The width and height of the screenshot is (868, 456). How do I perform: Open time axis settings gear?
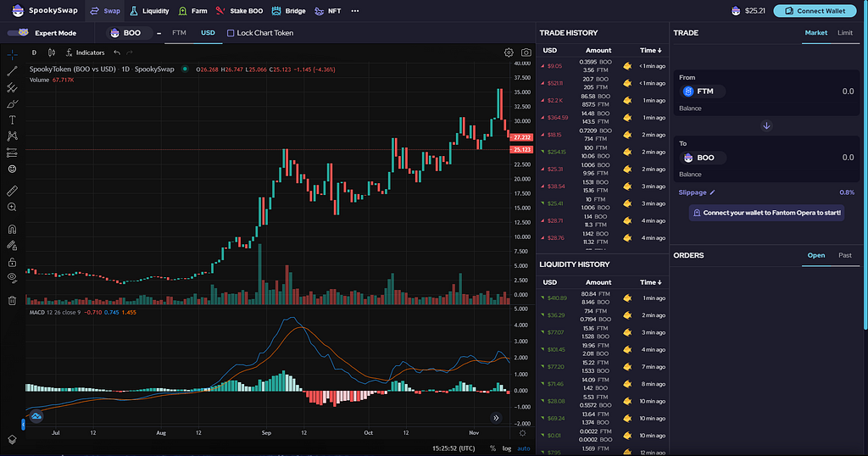click(x=522, y=433)
